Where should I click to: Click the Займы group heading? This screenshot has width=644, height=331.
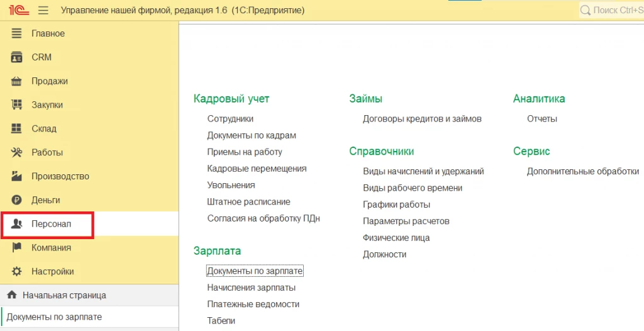(x=365, y=99)
